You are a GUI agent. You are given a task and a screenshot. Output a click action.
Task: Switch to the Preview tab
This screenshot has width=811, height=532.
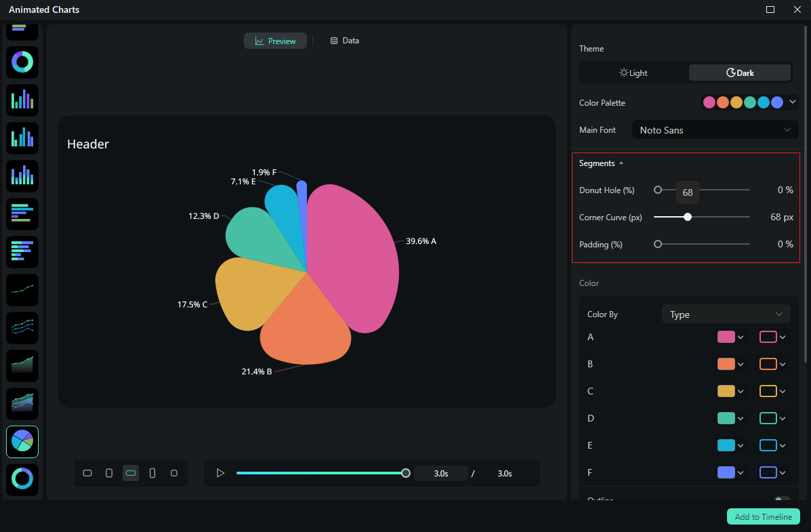(x=275, y=40)
